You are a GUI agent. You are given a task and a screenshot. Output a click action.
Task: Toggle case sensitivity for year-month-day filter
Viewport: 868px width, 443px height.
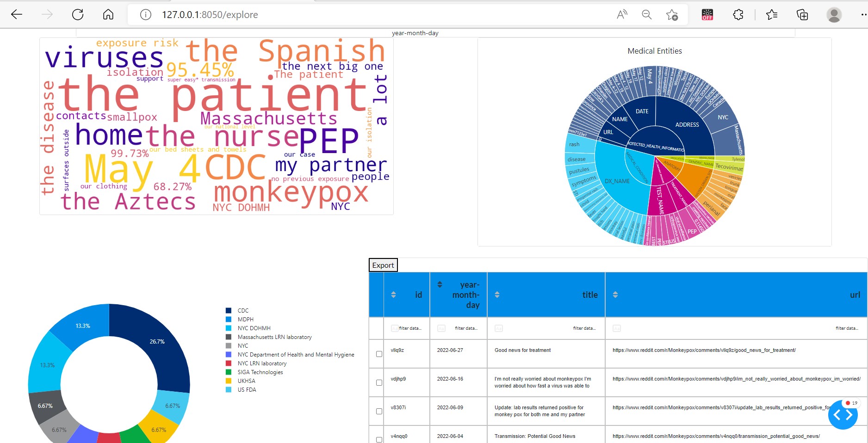441,328
